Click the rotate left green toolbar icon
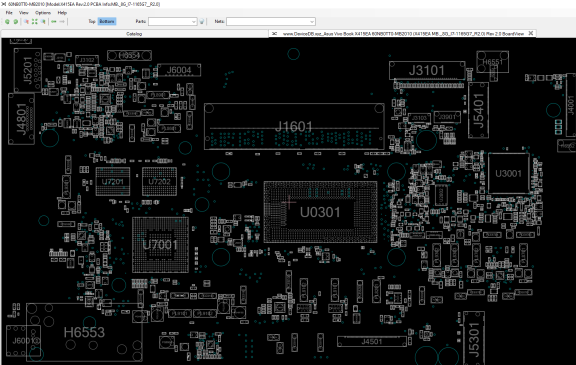Image resolution: width=576 pixels, height=365 pixels. [7, 22]
